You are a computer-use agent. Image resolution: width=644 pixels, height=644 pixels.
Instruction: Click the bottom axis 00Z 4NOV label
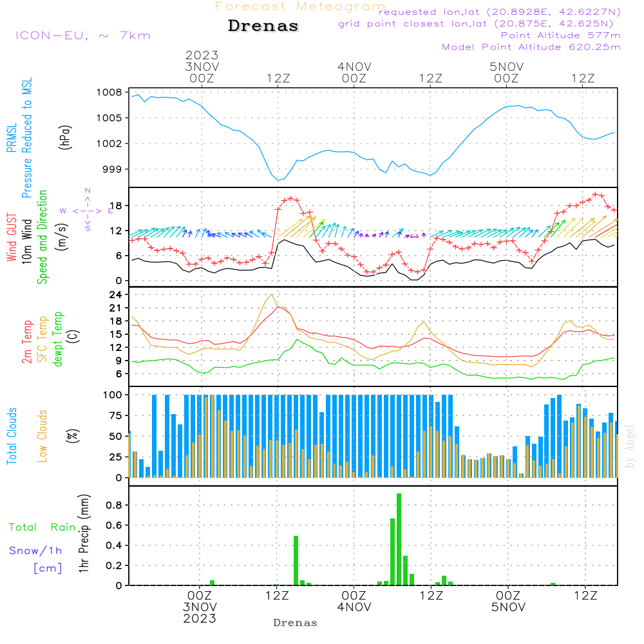pyautogui.click(x=354, y=601)
